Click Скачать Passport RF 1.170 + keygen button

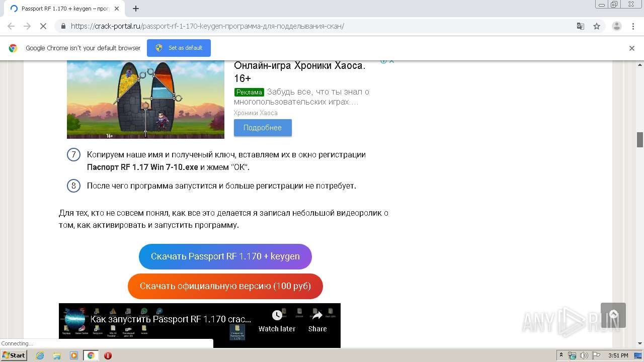coord(225,256)
